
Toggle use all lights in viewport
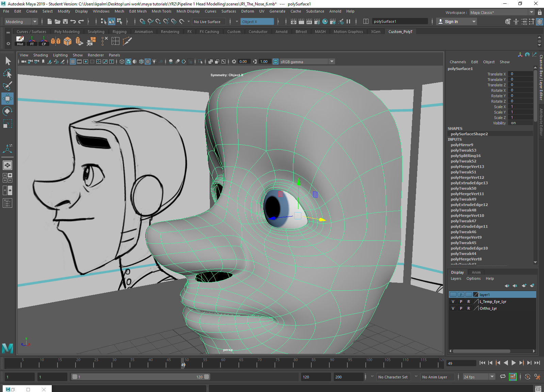(154, 62)
